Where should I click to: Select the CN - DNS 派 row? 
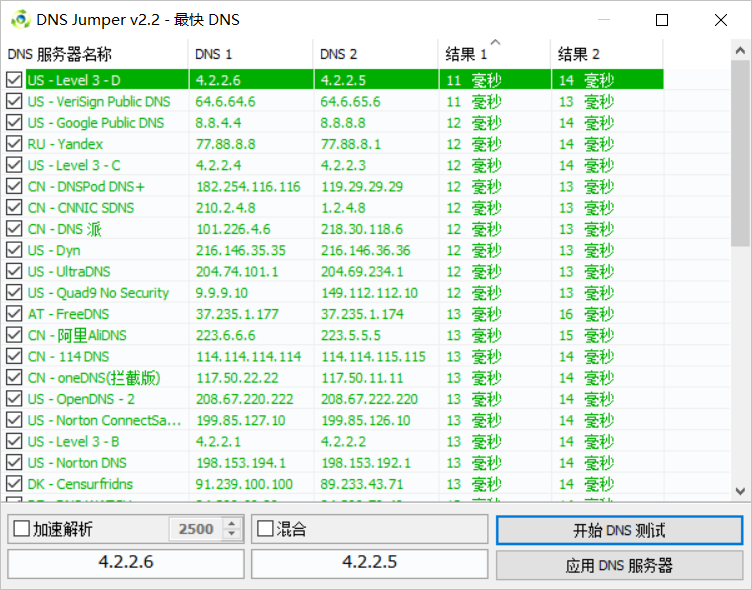(335, 229)
